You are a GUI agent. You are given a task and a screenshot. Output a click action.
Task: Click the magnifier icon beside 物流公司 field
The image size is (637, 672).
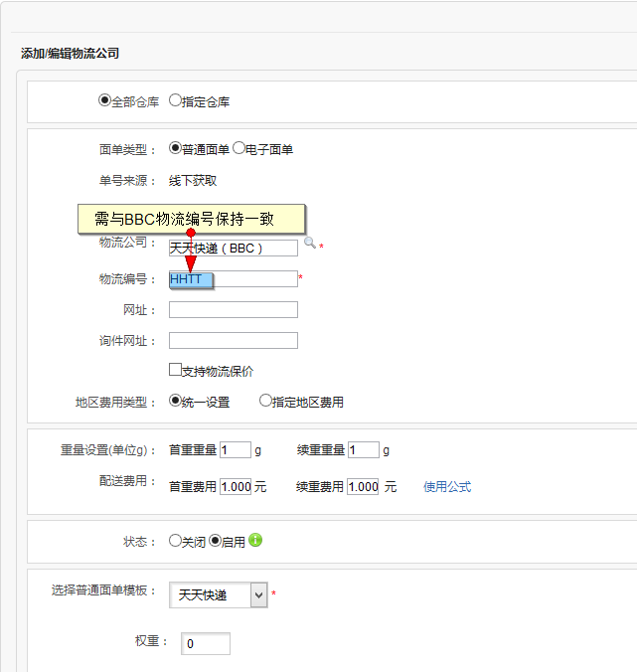310,243
